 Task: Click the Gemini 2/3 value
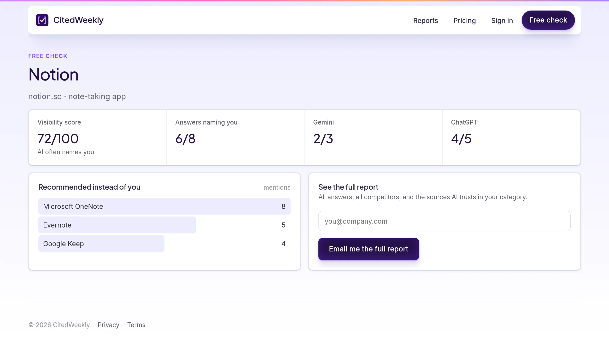click(x=323, y=139)
